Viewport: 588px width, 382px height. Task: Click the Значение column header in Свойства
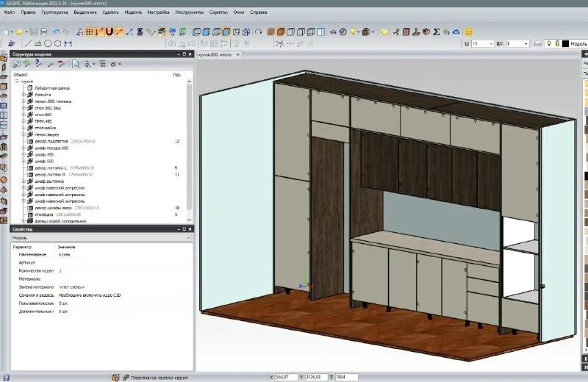click(66, 247)
